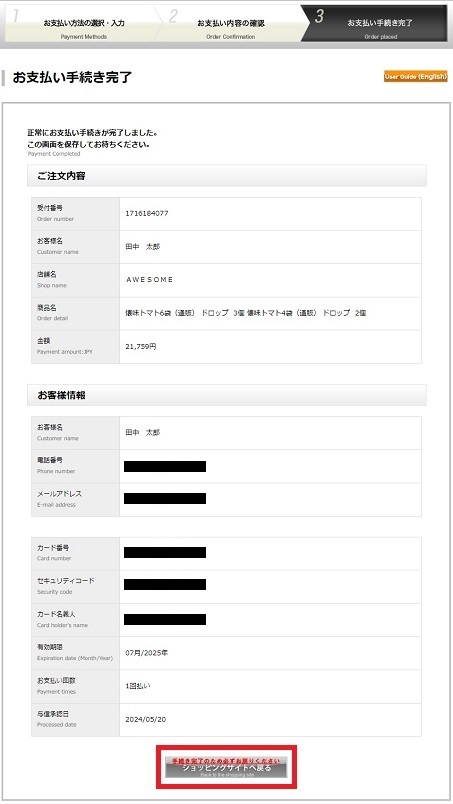Click shop name AWESOME
The width and height of the screenshot is (453, 804).
(x=149, y=279)
